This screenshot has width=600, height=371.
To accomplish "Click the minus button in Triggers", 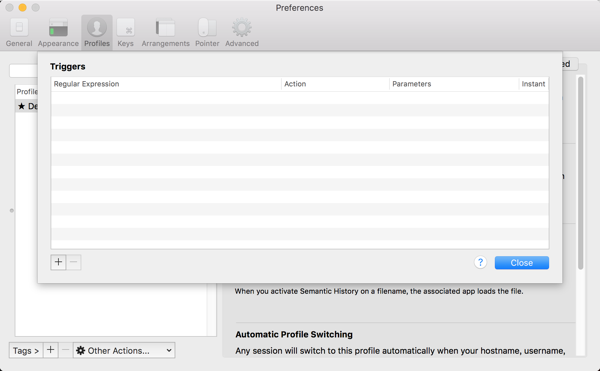I will point(73,262).
